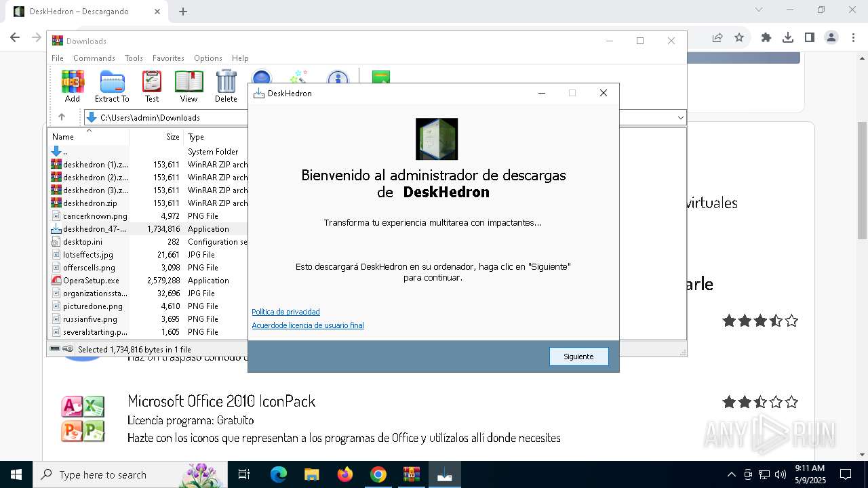Screen dimensions: 868x488
Task: Click the share page icon in address bar
Action: point(717,38)
